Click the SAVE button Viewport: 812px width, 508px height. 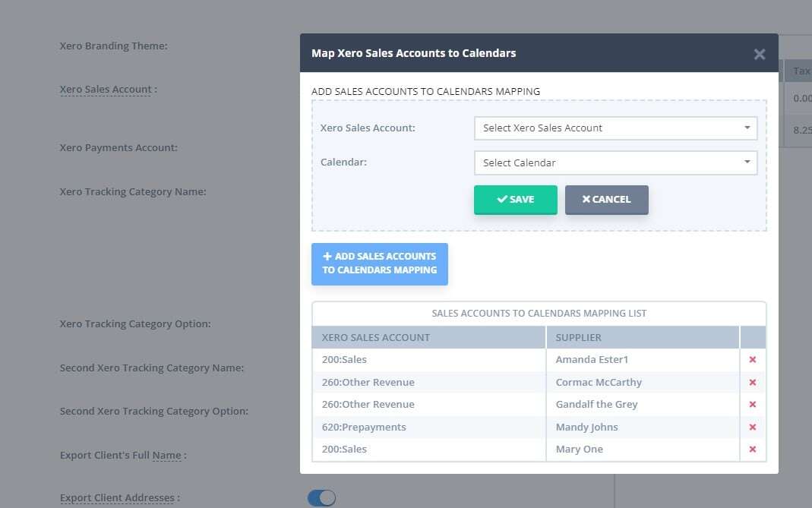pos(515,199)
